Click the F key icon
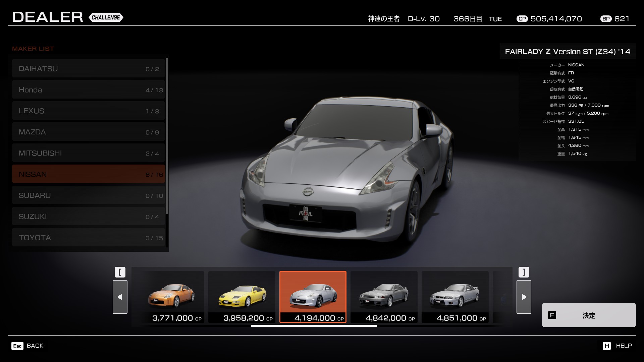644x362 pixels. [552, 315]
